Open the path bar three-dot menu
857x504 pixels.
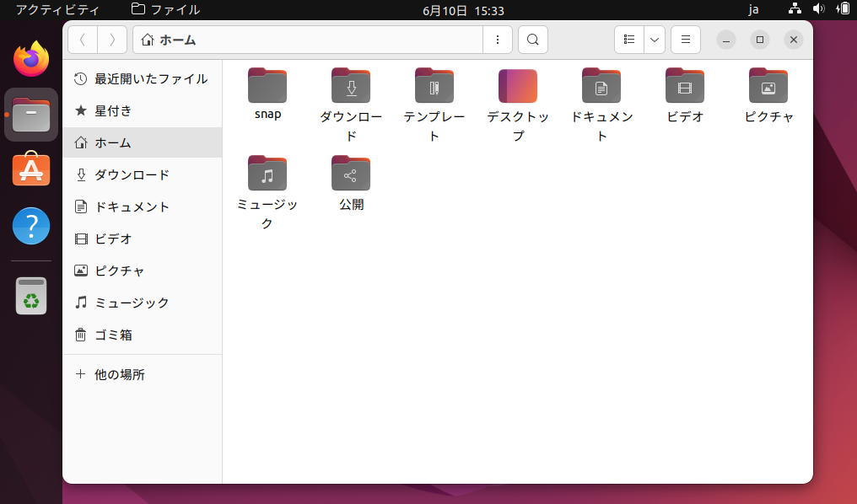(498, 40)
